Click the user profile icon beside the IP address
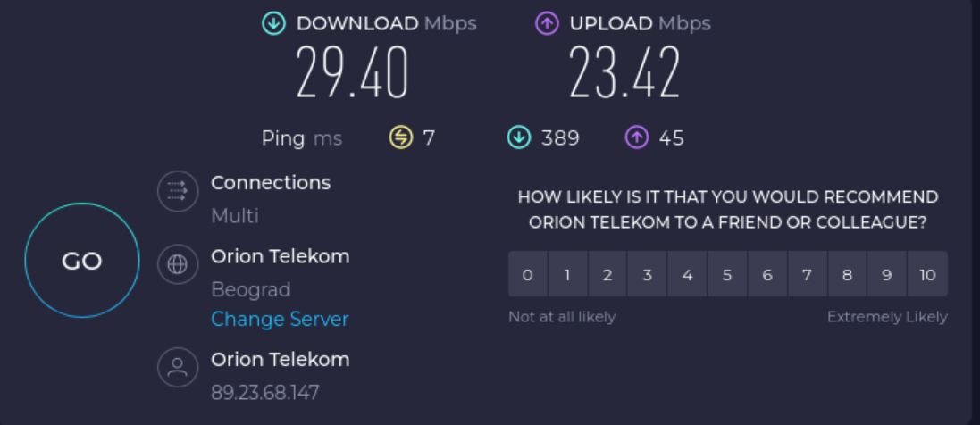Image resolution: width=980 pixels, height=425 pixels. pyautogui.click(x=178, y=367)
